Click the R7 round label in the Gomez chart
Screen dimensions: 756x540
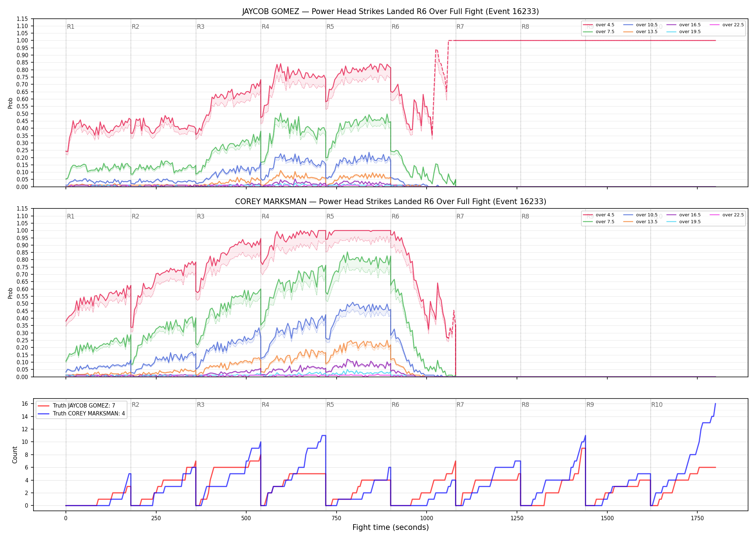460,27
